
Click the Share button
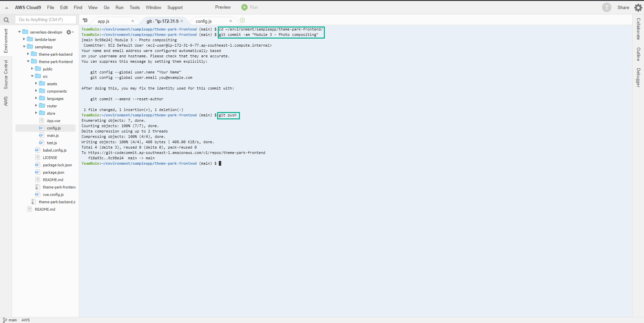[x=623, y=7]
